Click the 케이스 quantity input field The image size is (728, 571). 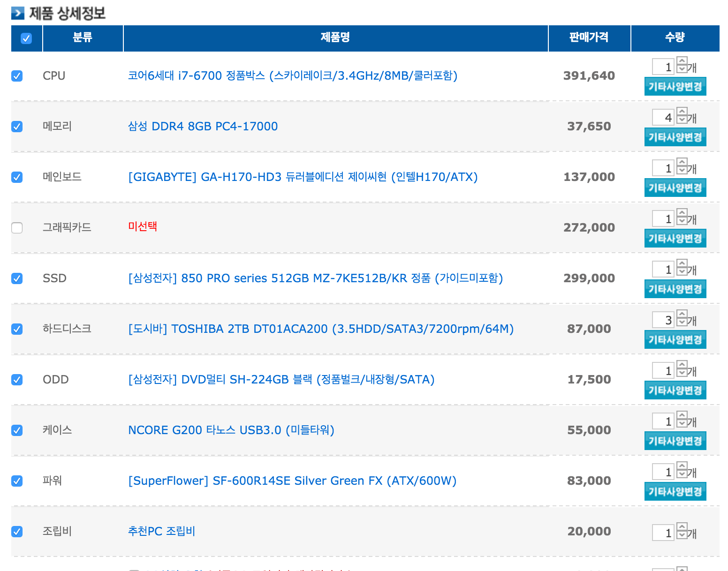(663, 421)
